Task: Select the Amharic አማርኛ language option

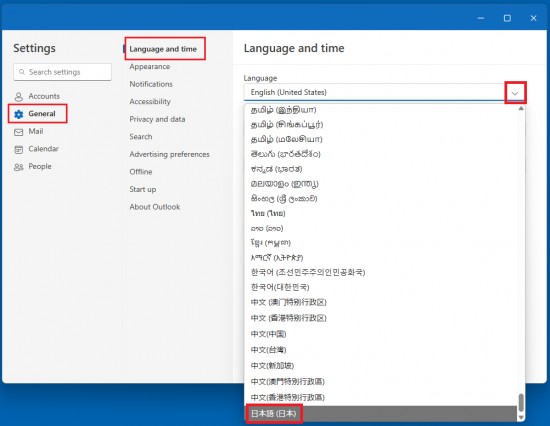Action: click(x=381, y=258)
